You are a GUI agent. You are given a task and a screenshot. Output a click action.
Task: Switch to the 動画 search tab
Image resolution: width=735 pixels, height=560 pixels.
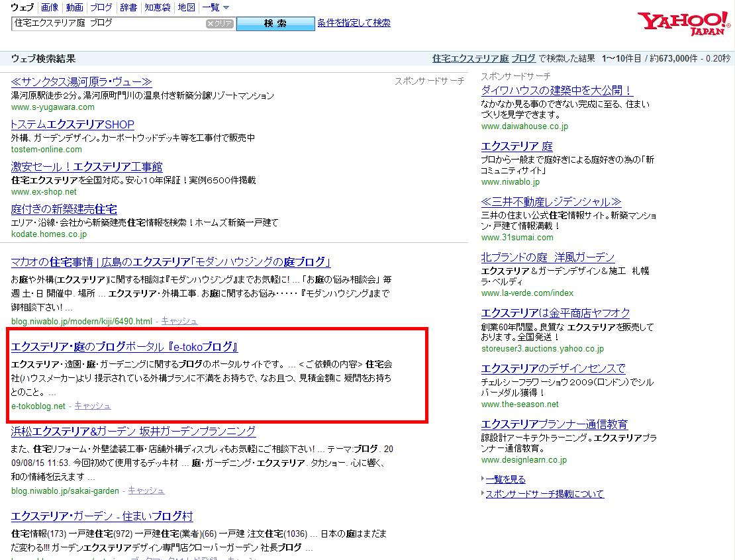coord(75,7)
